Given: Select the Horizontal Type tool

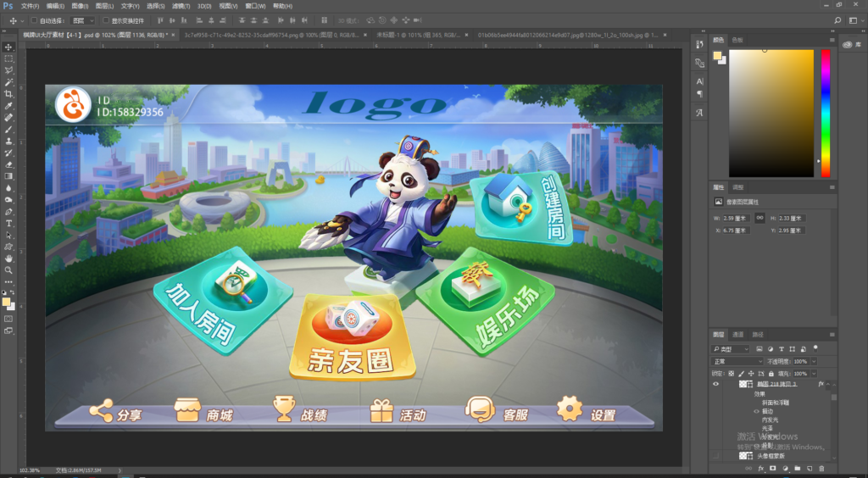Looking at the screenshot, I should point(8,223).
